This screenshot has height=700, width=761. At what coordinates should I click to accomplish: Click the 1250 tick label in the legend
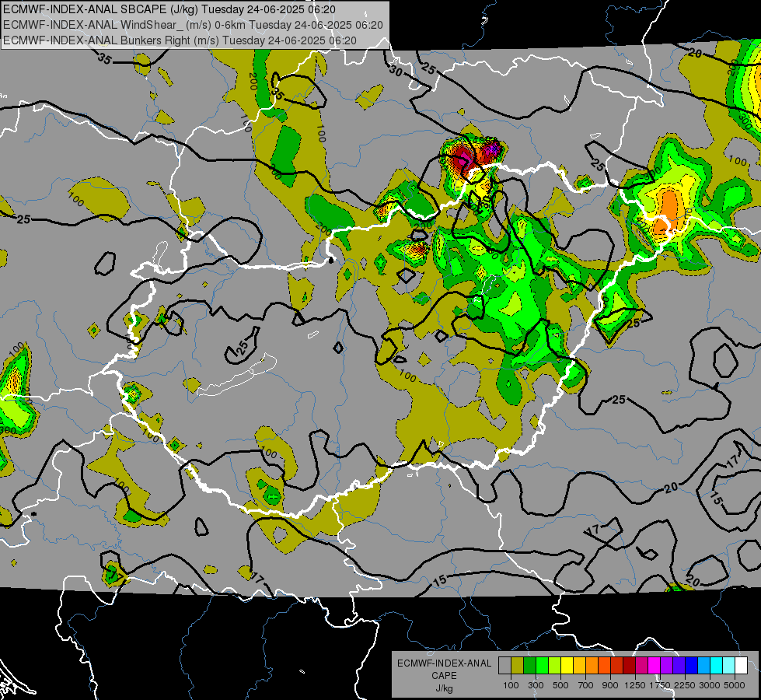pos(635,685)
